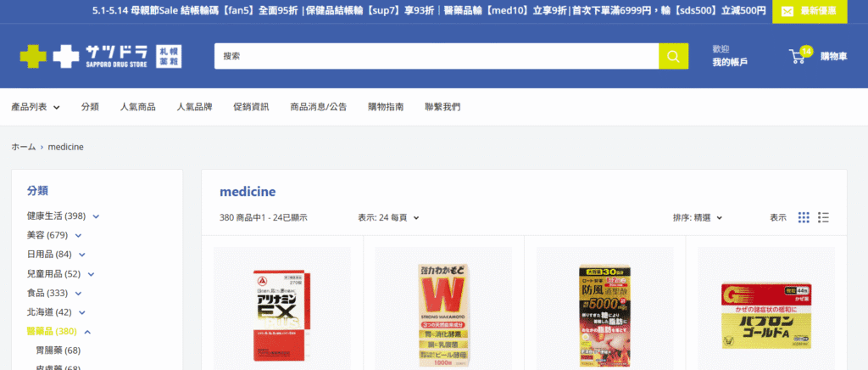The width and height of the screenshot is (868, 370).
Task: Click the ホーム breadcrumb link
Action: click(23, 147)
